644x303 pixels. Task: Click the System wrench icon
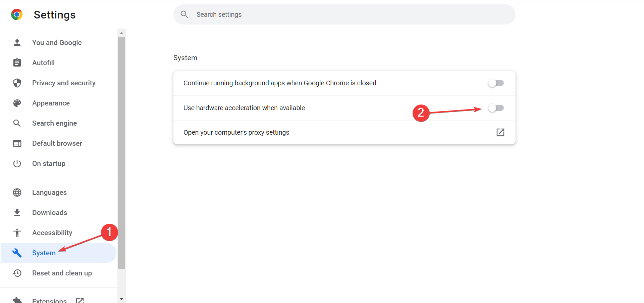17,253
